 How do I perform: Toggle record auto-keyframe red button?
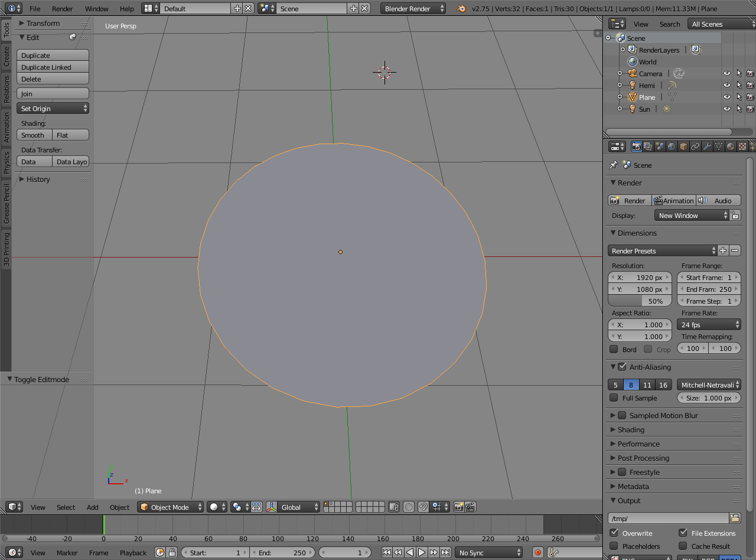(538, 552)
